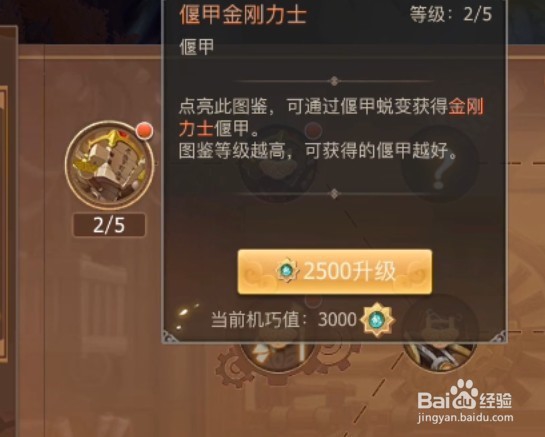Click the 偃甲金刚力士 title text
This screenshot has width=545, height=437.
pyautogui.click(x=243, y=15)
